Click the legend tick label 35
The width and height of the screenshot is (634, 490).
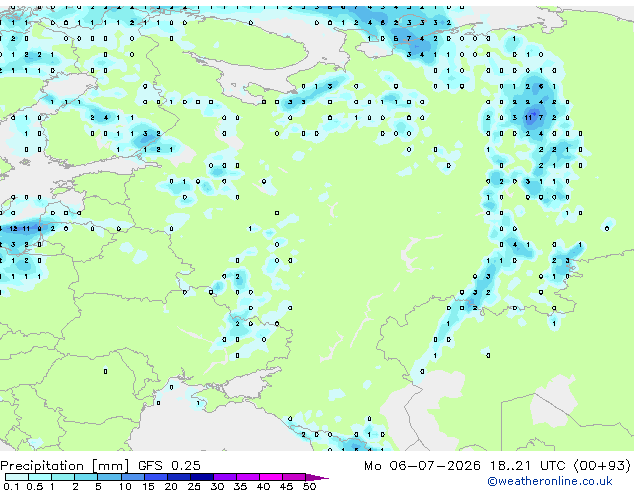(241, 486)
